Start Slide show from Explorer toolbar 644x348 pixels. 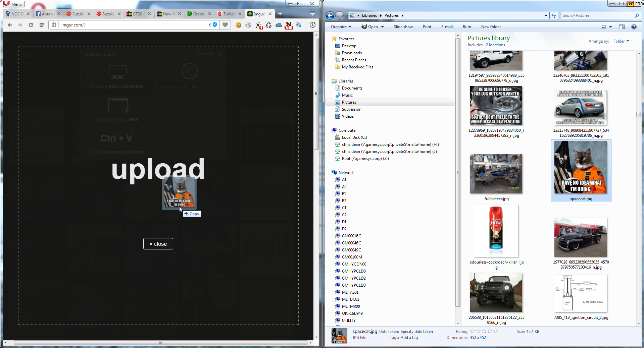tap(403, 27)
